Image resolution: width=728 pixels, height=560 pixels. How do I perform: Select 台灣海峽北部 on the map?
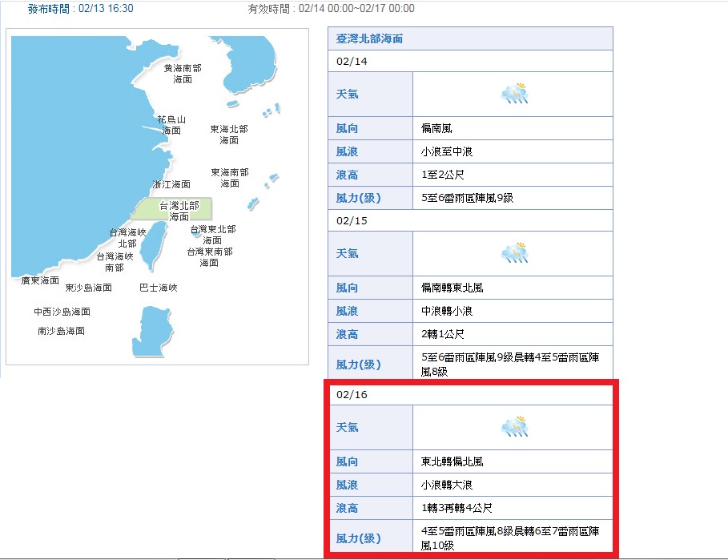(x=127, y=238)
